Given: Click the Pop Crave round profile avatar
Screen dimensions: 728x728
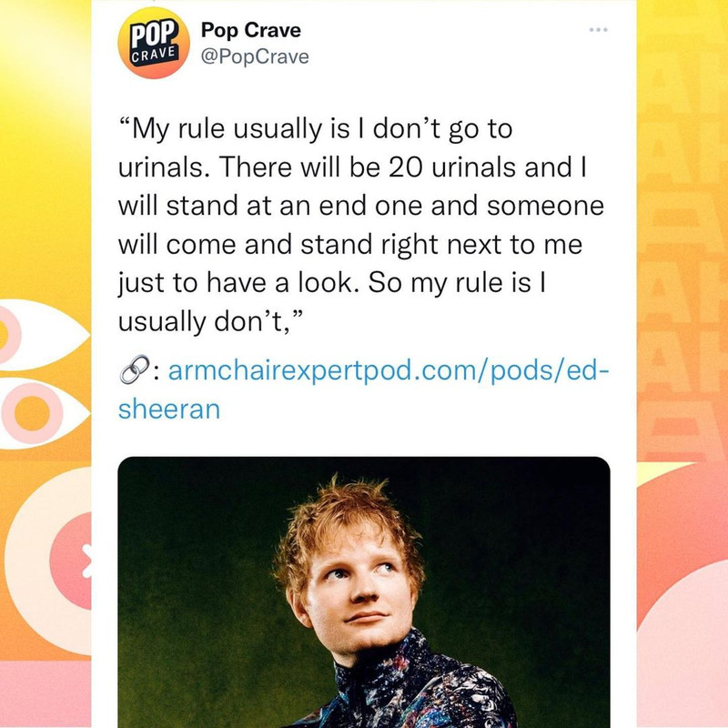Looking at the screenshot, I should pos(154,43).
